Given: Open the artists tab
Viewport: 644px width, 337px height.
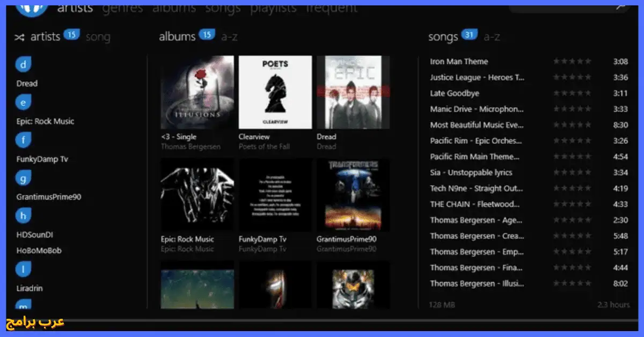Looking at the screenshot, I should 75,8.
